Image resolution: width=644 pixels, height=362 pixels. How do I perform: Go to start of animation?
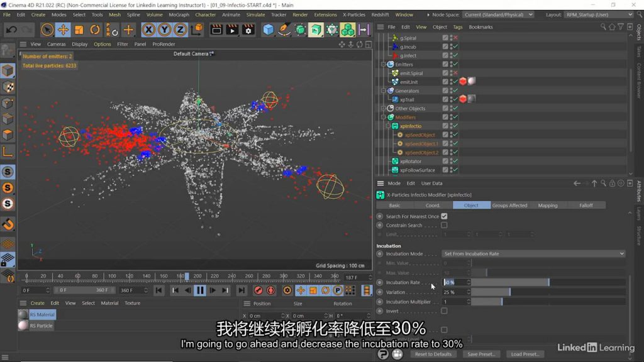[x=158, y=290]
